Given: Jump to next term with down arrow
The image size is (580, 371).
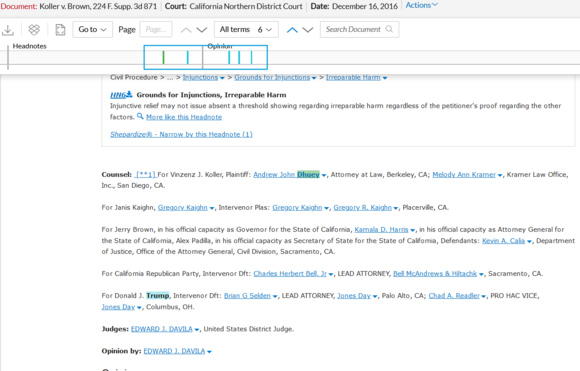Looking at the screenshot, I should click(308, 30).
